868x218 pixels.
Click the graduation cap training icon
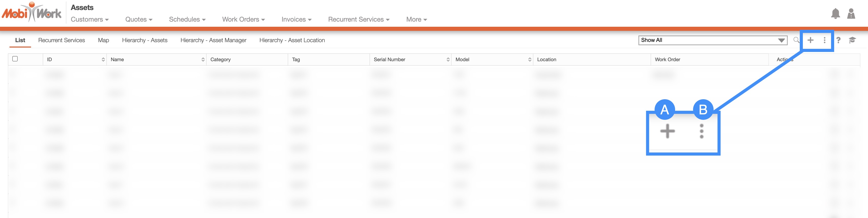(x=852, y=40)
